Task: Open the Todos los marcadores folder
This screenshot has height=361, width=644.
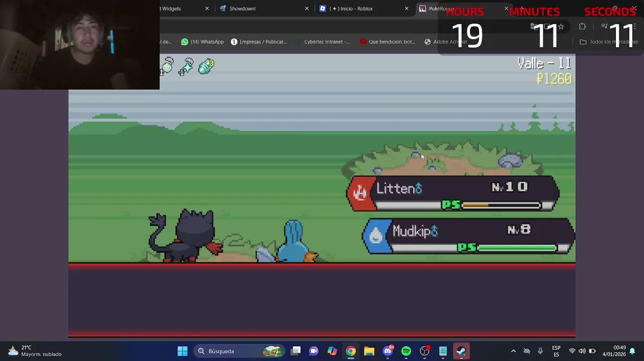Action: coord(609,42)
